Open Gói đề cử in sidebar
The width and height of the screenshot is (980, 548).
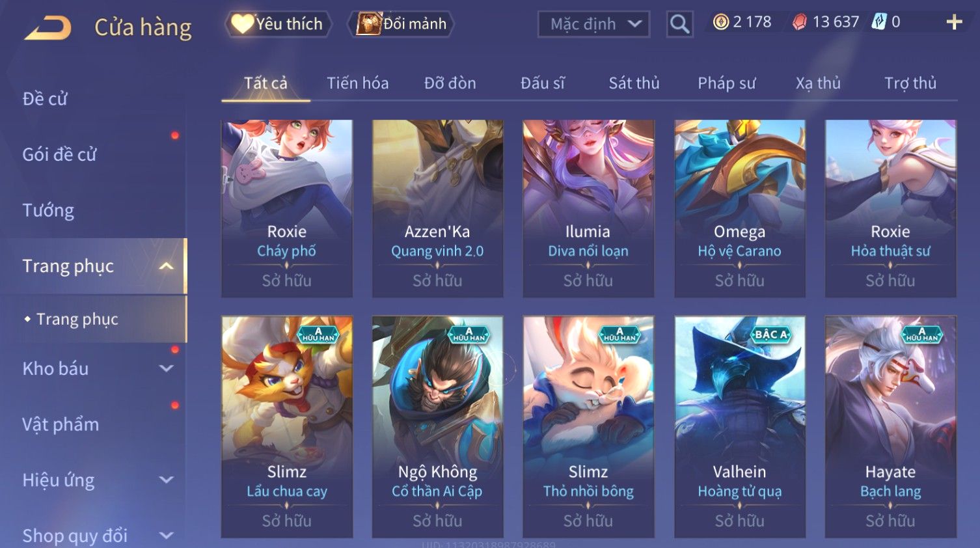click(59, 154)
